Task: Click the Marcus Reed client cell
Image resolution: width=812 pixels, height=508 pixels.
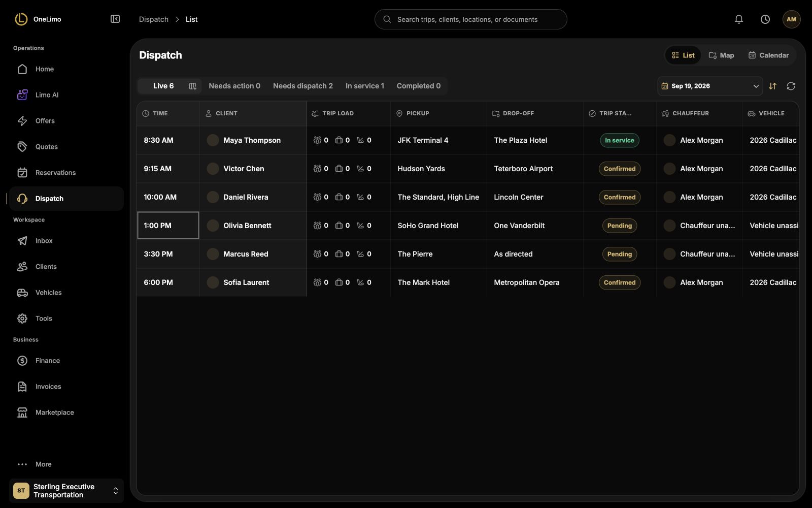Action: pos(253,254)
